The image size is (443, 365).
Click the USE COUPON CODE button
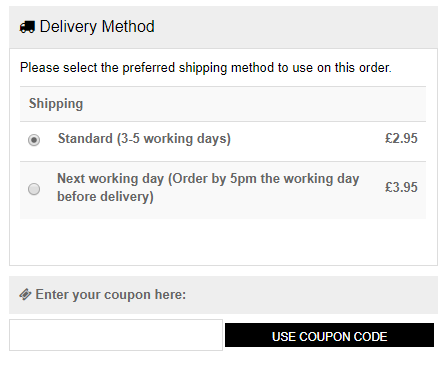(x=329, y=335)
